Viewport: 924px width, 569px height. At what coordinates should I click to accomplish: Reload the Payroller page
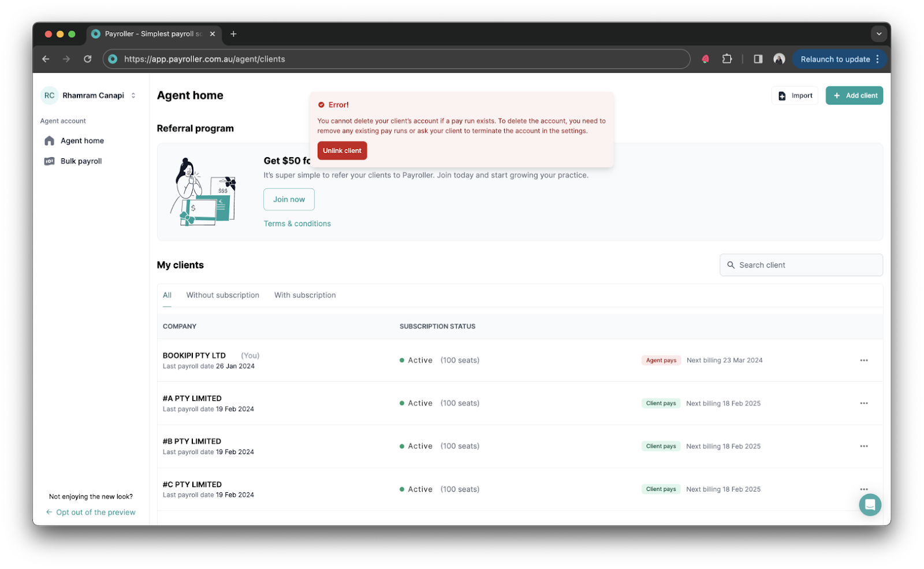coord(88,59)
